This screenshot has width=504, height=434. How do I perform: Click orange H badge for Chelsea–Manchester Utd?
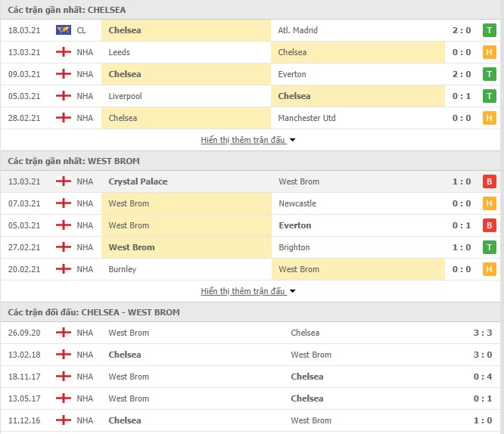coord(489,118)
